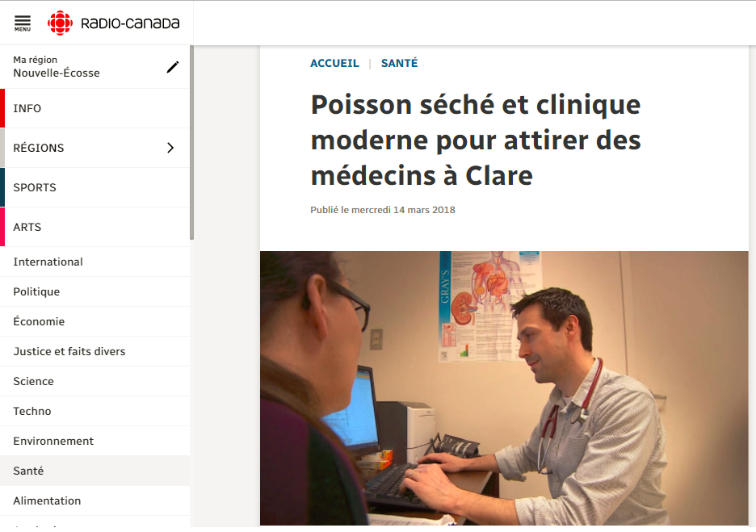
Task: Edit Ma région with pencil icon
Action: [173, 67]
